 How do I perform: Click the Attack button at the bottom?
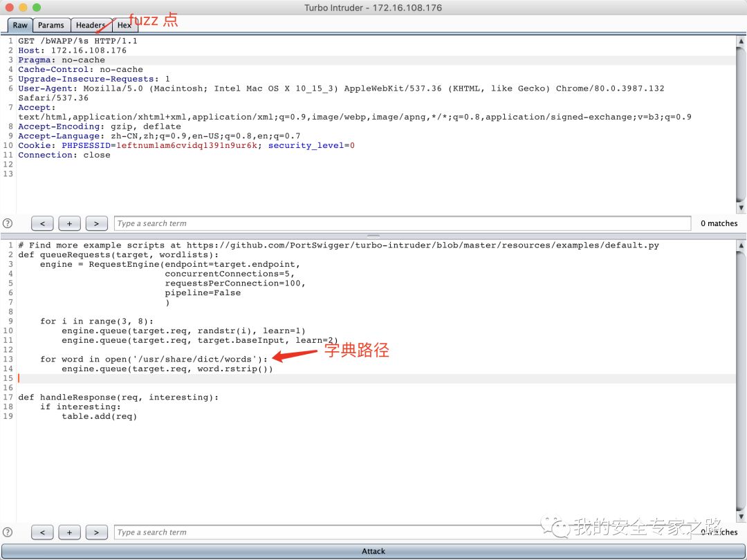click(x=373, y=551)
